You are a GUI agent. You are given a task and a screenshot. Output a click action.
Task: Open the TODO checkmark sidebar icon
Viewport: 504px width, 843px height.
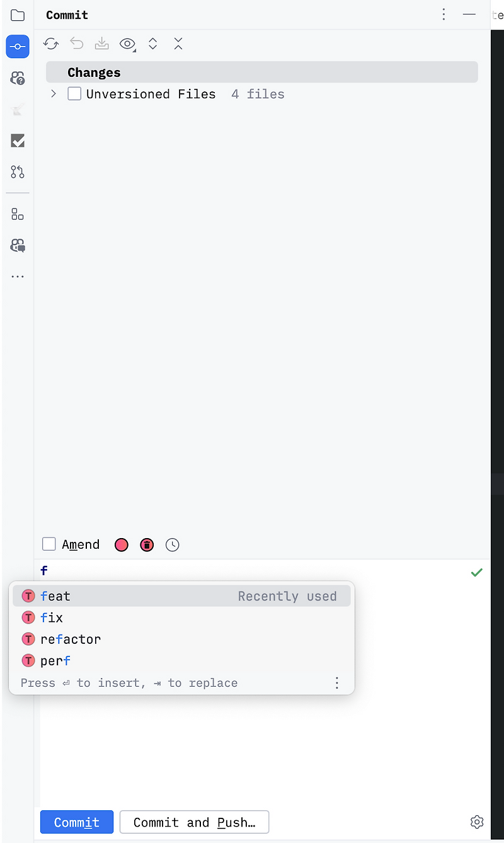(17, 140)
